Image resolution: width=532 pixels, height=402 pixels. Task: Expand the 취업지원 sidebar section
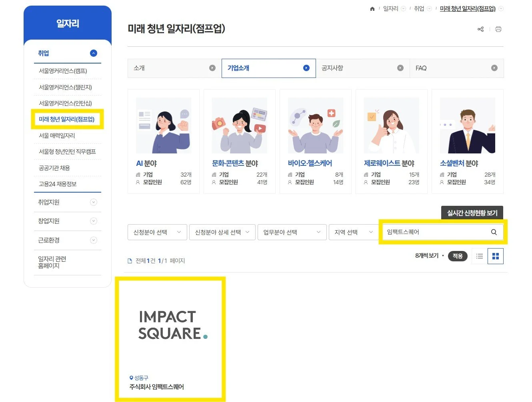click(x=94, y=202)
